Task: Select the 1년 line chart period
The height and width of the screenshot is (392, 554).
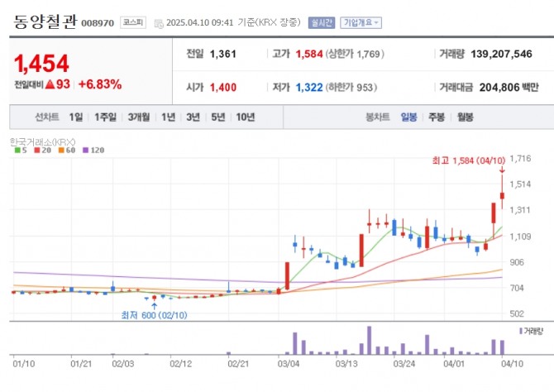Action: coord(168,117)
